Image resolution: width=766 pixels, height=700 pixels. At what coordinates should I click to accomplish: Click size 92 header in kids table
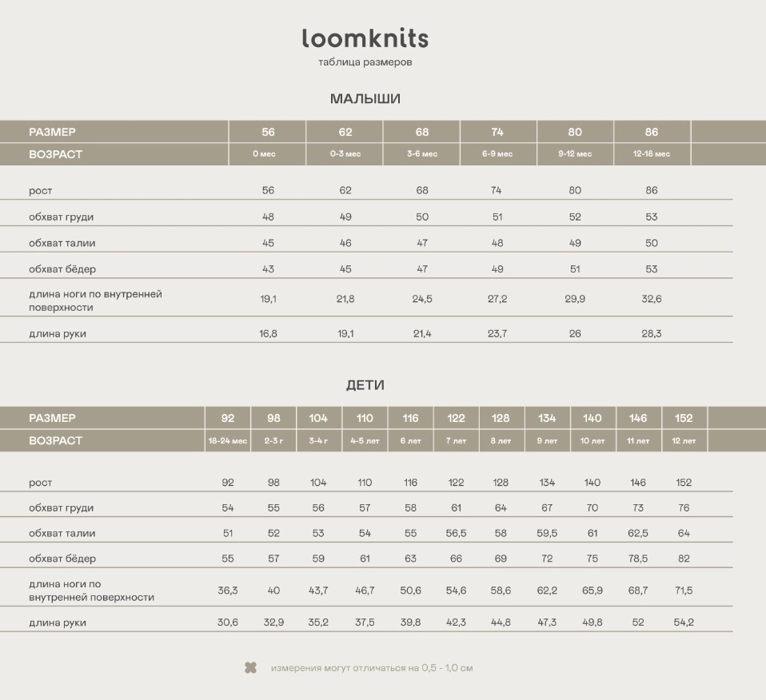[x=228, y=419]
